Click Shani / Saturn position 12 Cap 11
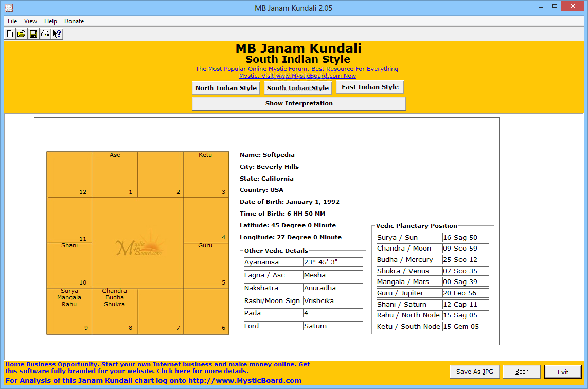Image resolution: width=588 pixels, height=389 pixels. 466,304
